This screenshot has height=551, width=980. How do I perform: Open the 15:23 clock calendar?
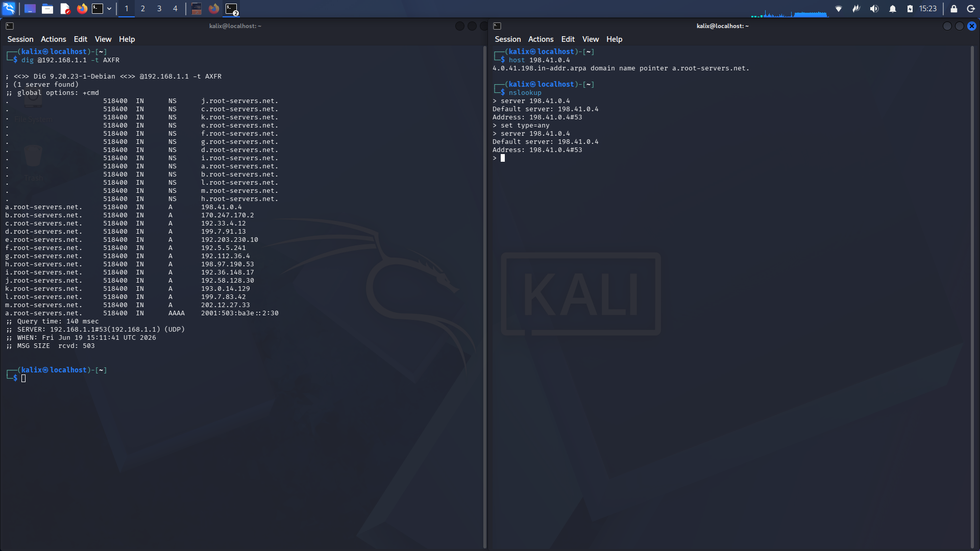point(928,9)
